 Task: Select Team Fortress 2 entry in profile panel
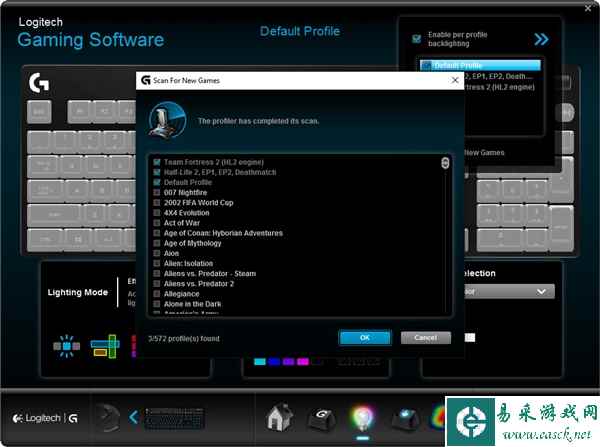pos(500,87)
